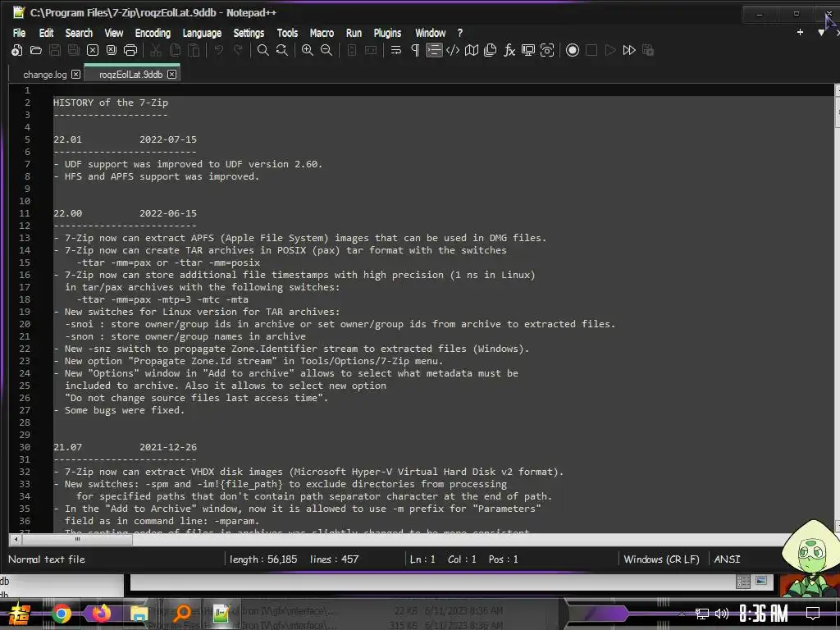The image size is (840, 630).
Task: Click the Copy toolbar icon
Action: pos(175,50)
